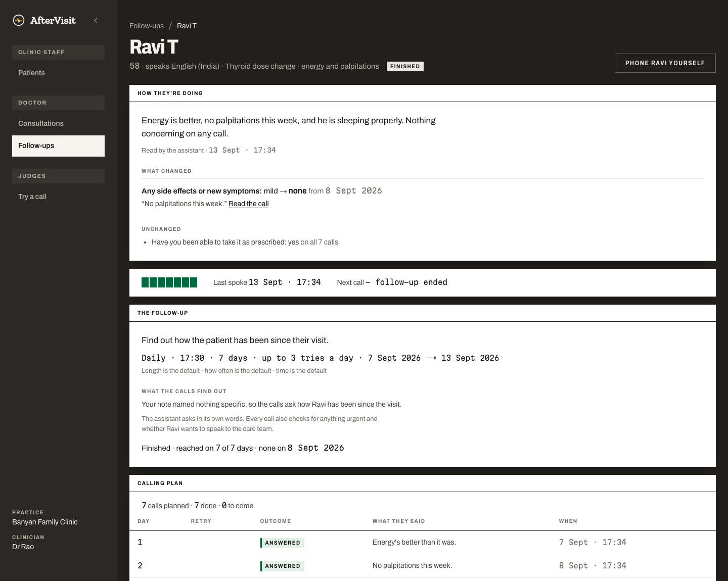Screen dimensions: 728x581
Task: Go to Consultations in the sidebar
Action: pyautogui.click(x=58, y=123)
